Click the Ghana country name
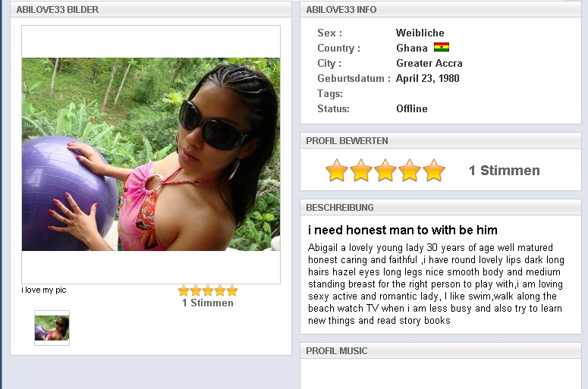 (x=412, y=48)
